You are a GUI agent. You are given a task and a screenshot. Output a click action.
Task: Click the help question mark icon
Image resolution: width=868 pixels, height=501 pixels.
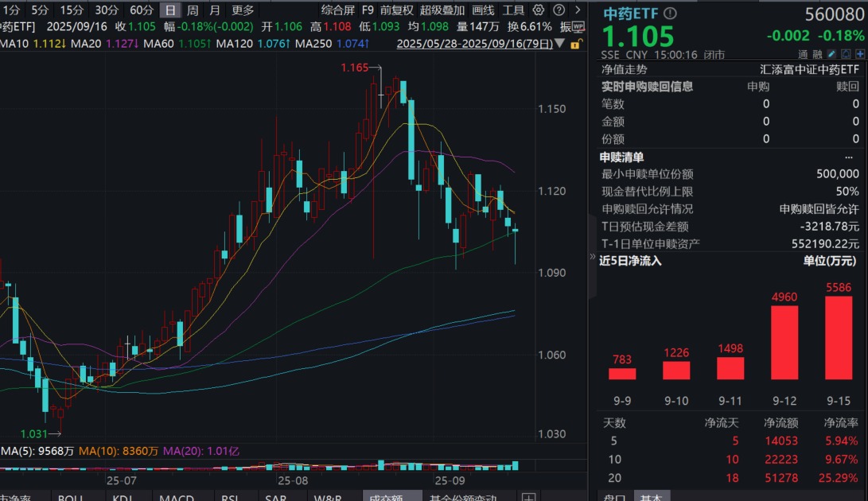coord(559,10)
